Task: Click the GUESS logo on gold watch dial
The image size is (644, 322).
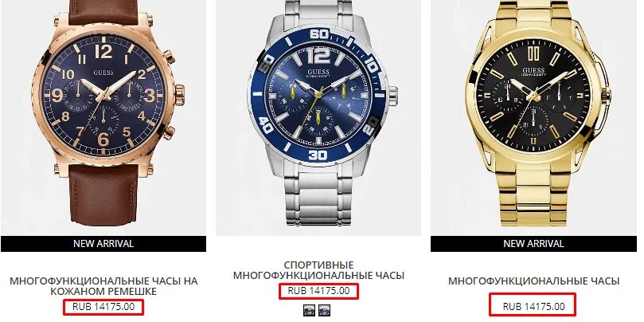Action: pos(533,70)
